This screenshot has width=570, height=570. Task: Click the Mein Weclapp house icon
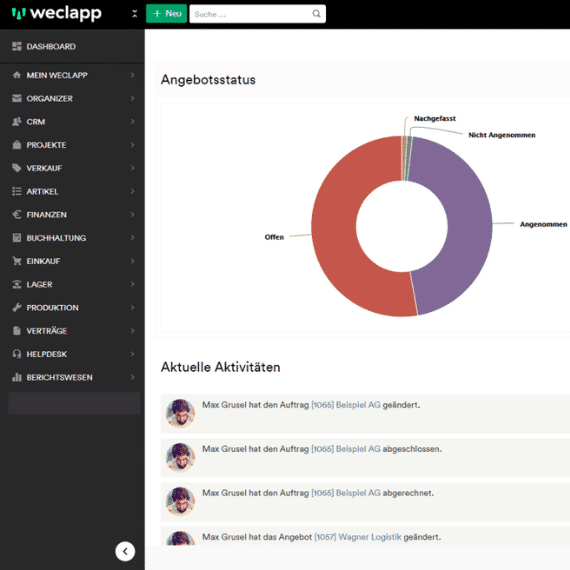click(17, 75)
